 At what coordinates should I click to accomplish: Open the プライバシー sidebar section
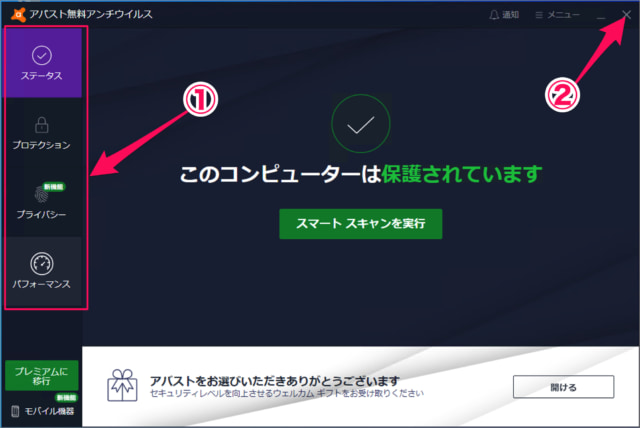(42, 202)
